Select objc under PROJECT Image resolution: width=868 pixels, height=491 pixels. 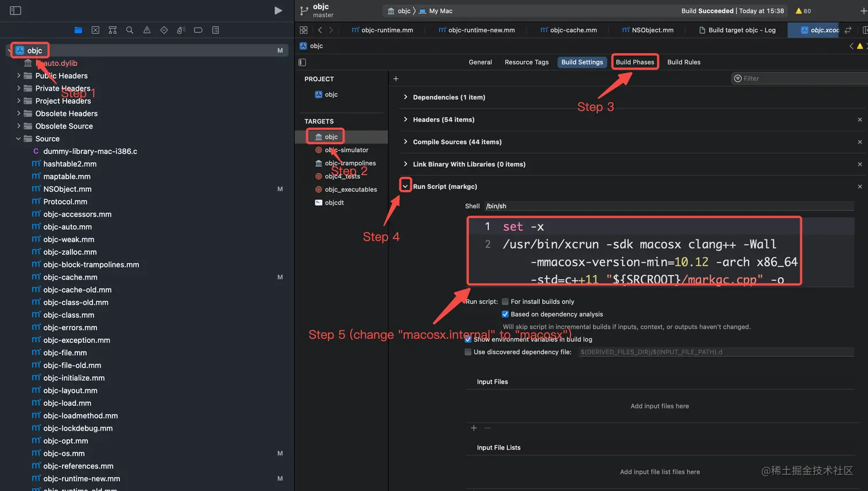tap(326, 94)
